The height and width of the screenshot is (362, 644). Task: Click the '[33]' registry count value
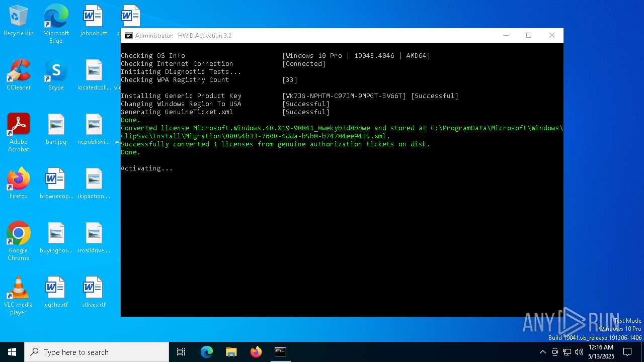point(290,80)
